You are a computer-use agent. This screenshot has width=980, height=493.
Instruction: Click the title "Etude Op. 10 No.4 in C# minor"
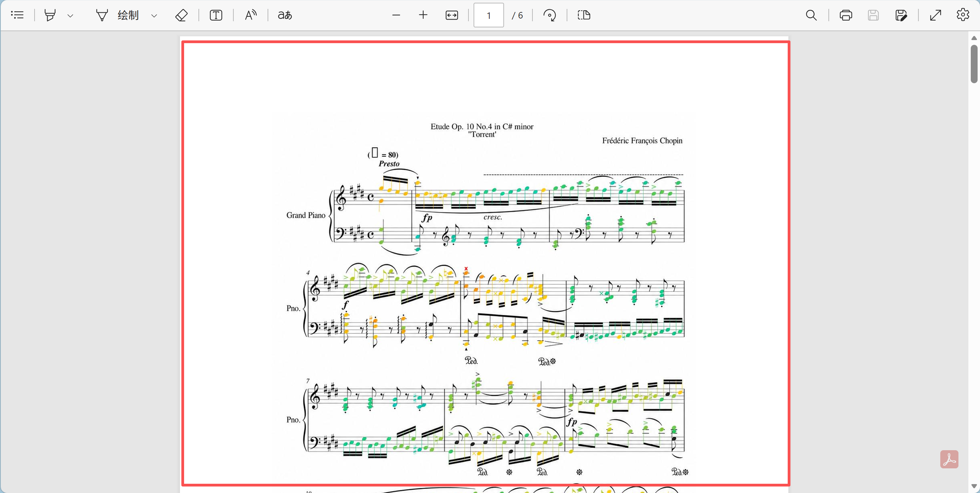point(482,126)
